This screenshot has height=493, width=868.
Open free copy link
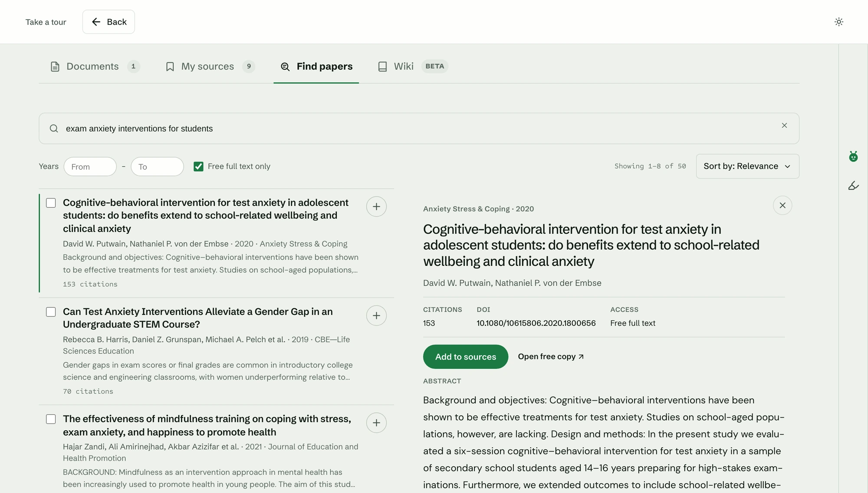coord(551,357)
